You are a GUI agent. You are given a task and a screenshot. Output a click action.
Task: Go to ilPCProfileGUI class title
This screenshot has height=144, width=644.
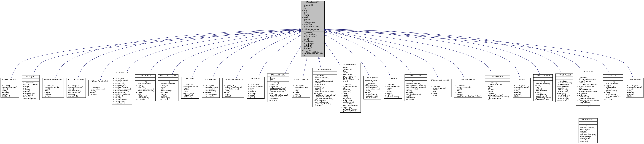click(x=393, y=78)
